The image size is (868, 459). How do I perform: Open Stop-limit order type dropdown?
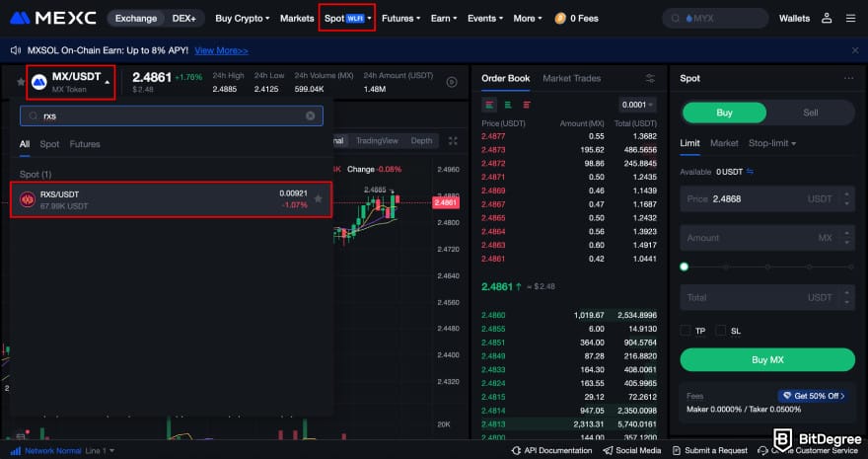pos(772,143)
